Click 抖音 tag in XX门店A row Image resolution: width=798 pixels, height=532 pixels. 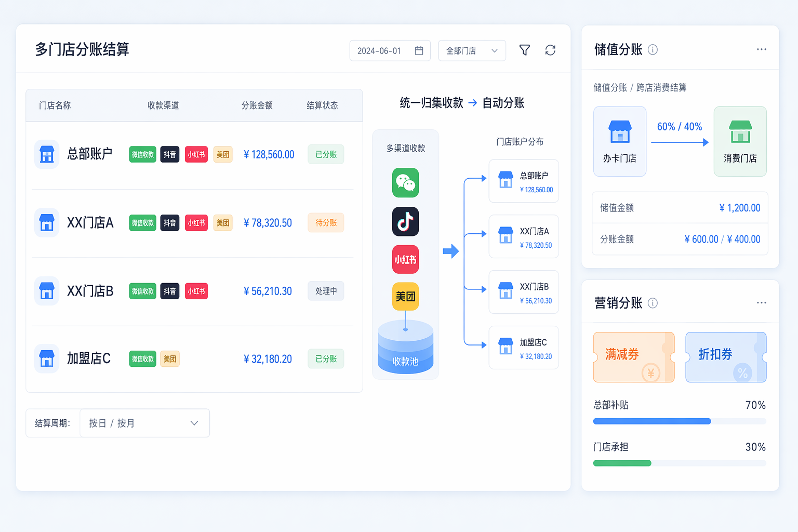click(170, 223)
